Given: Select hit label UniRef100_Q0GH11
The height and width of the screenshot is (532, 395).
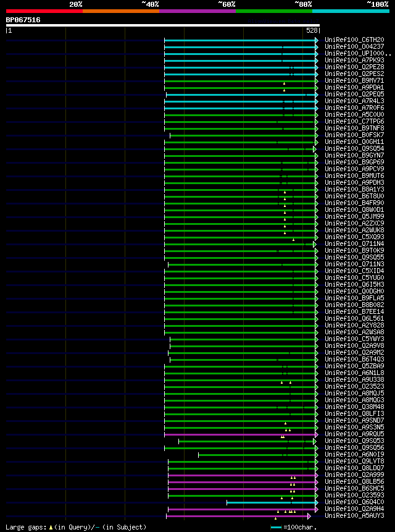Looking at the screenshot, I should [354, 142].
